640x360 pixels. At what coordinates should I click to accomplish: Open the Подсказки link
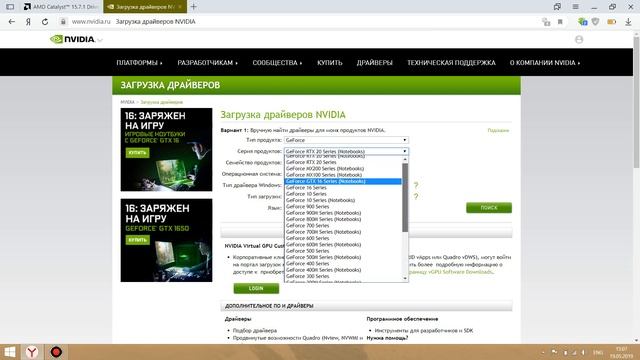click(x=498, y=131)
